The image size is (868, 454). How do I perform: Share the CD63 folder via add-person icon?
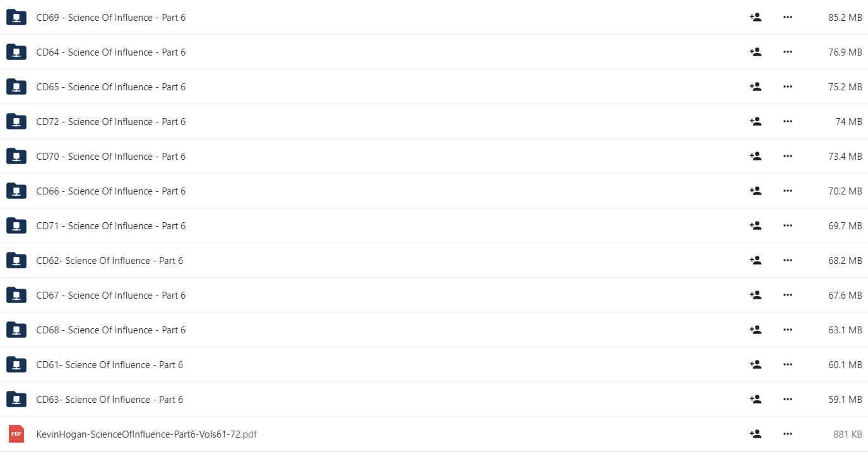pyautogui.click(x=755, y=399)
